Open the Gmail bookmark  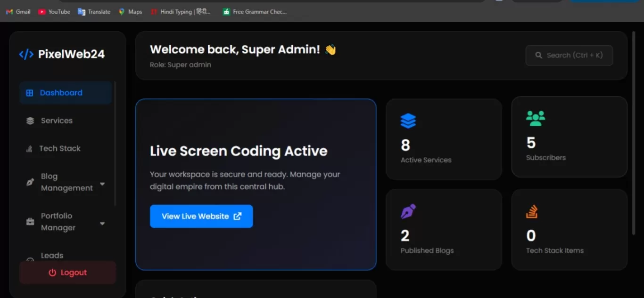pyautogui.click(x=18, y=12)
